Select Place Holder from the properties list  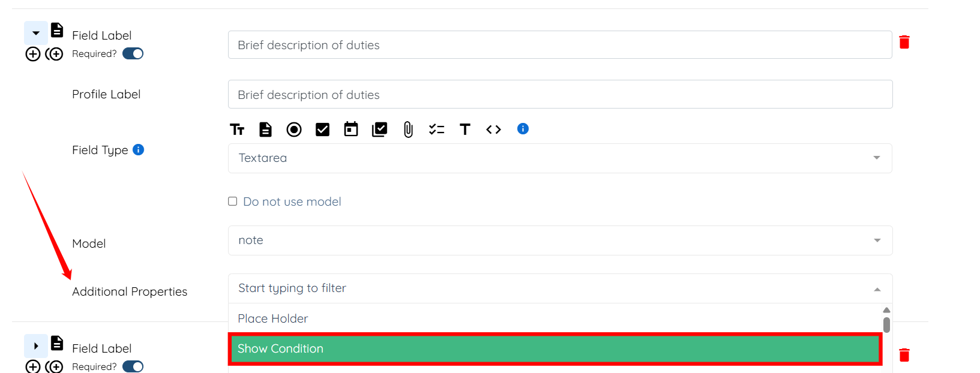tap(273, 318)
